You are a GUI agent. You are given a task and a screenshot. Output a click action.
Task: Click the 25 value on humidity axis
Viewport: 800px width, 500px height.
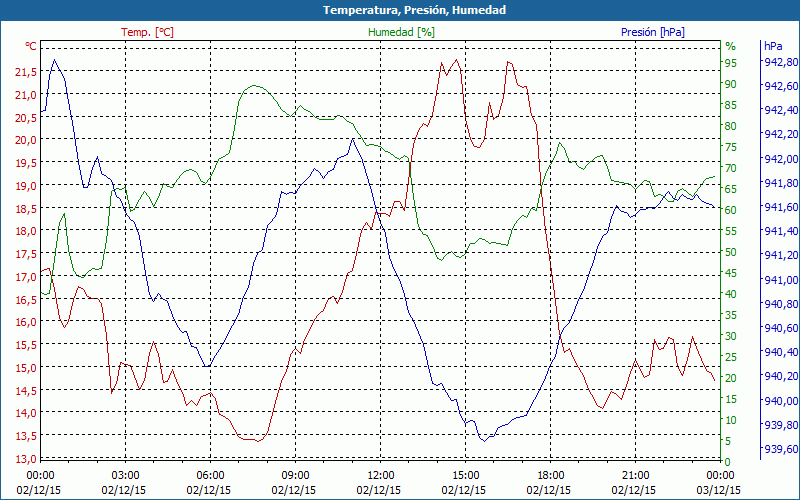(x=731, y=357)
